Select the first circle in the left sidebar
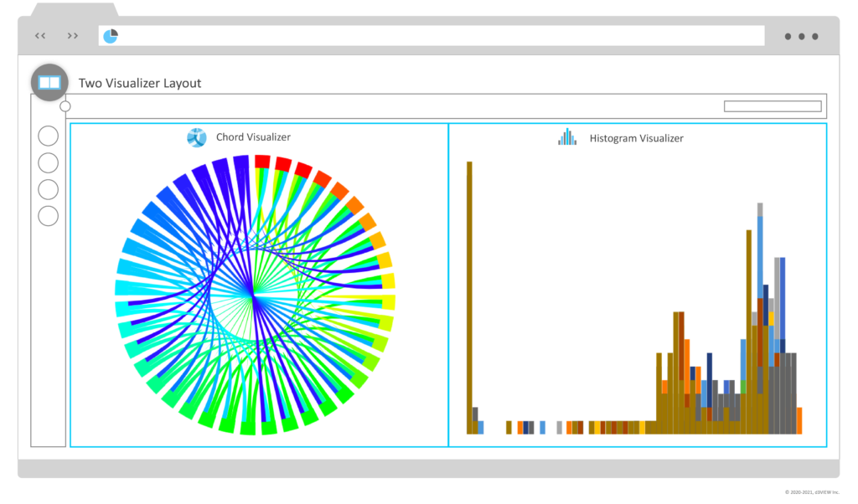Image resolution: width=858 pixels, height=504 pixels. pos(48,136)
